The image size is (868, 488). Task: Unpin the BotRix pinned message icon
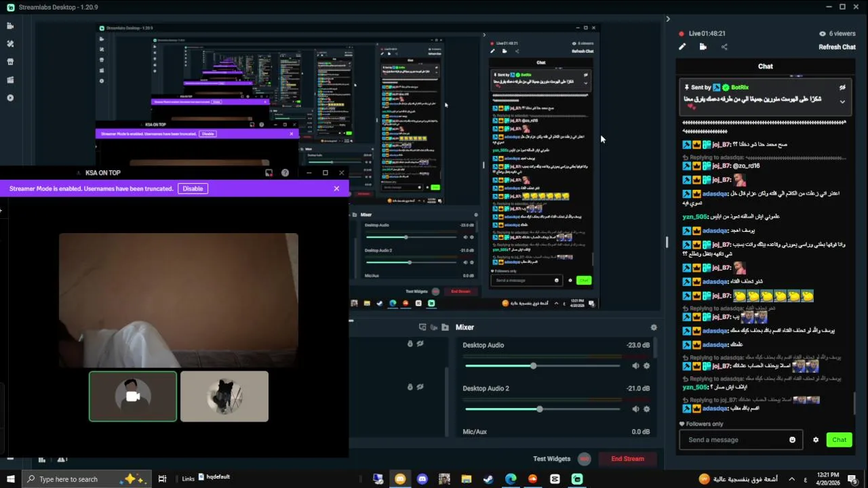842,87
